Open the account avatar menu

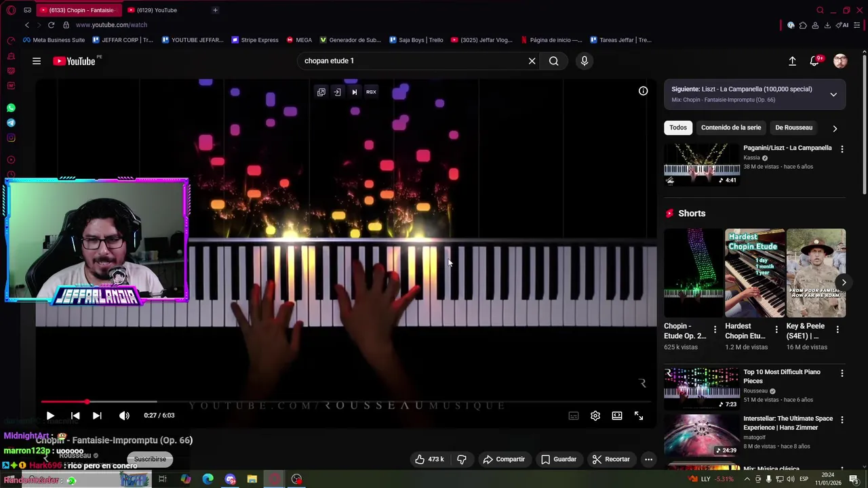click(x=840, y=61)
